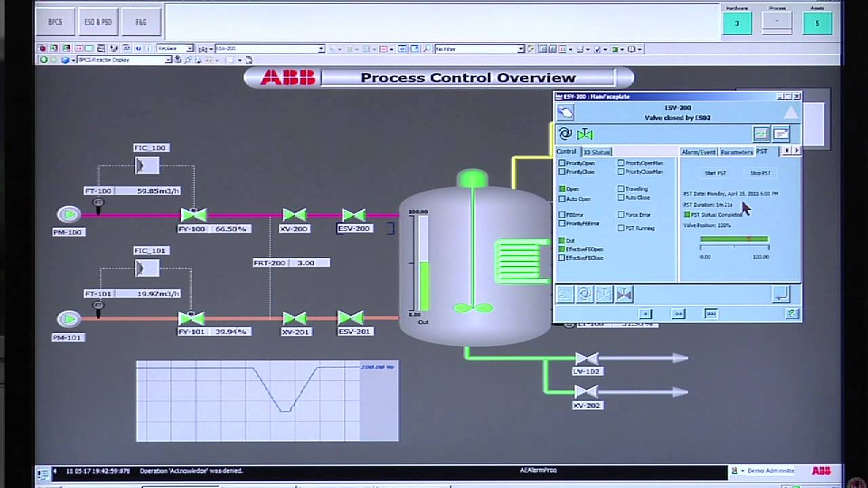Viewport: 868px width, 488px height.
Task: Switch to the Alarm/Event tab
Action: 698,152
